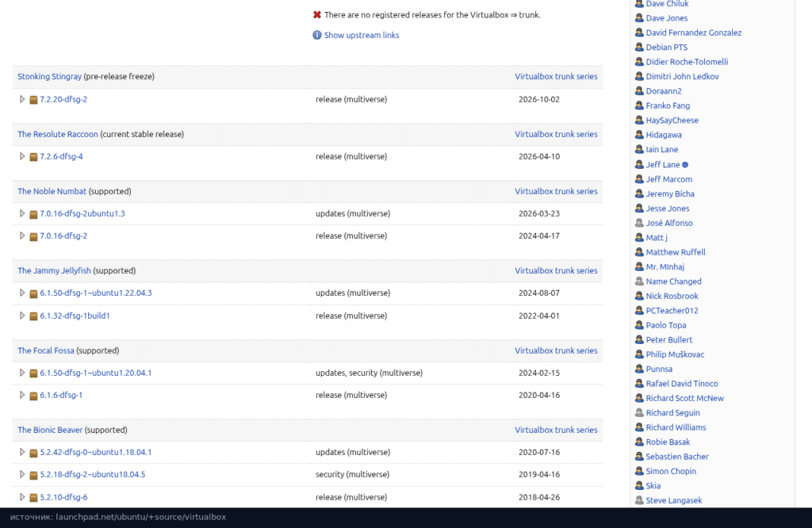Viewport: 812px width, 528px height.
Task: Click the person icon next to Skia
Action: coord(640,486)
